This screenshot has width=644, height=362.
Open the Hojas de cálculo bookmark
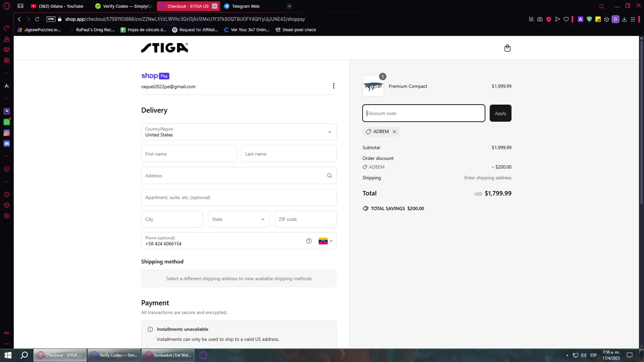point(143,30)
